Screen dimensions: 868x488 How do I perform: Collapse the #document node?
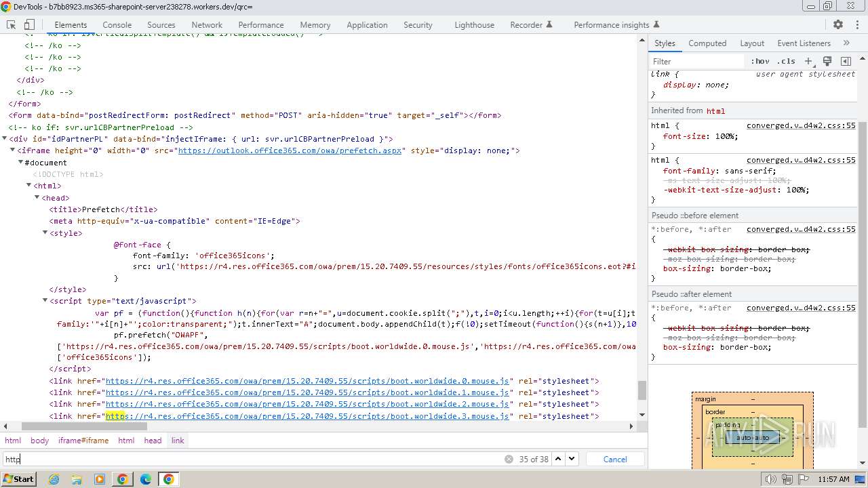(21, 163)
